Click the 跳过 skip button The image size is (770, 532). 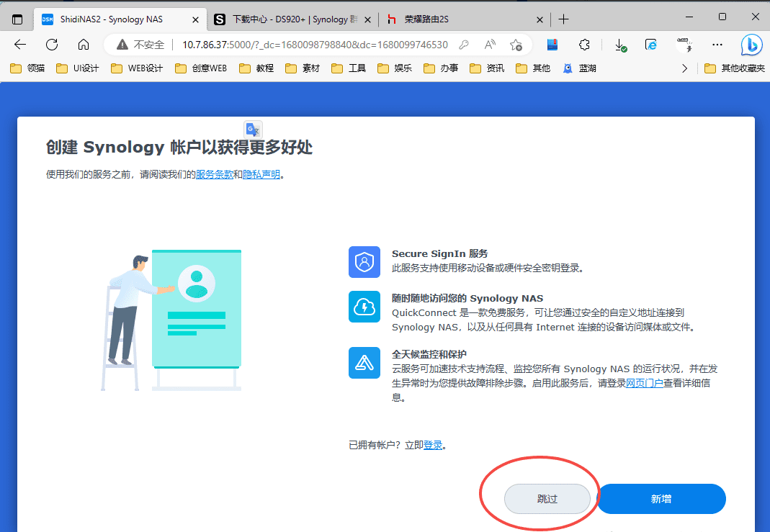547,499
